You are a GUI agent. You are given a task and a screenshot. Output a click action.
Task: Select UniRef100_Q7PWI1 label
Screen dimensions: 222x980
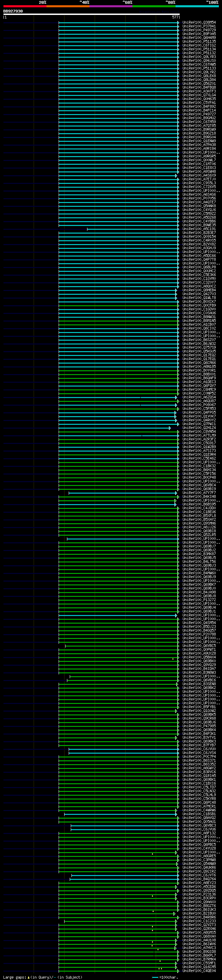point(199,424)
